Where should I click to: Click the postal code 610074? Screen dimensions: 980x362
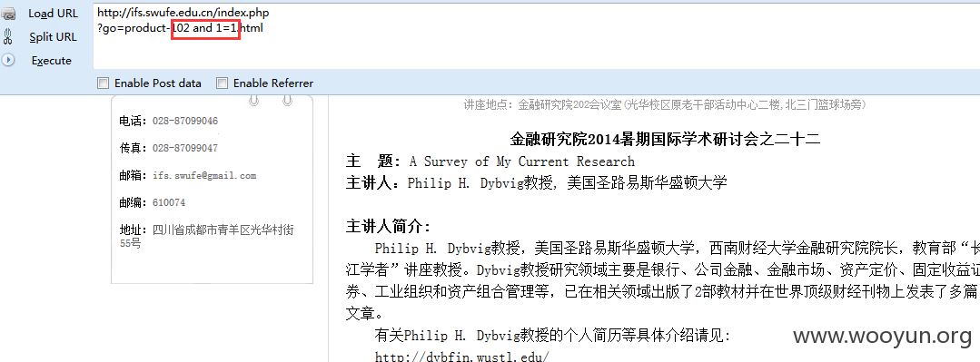[x=169, y=203]
